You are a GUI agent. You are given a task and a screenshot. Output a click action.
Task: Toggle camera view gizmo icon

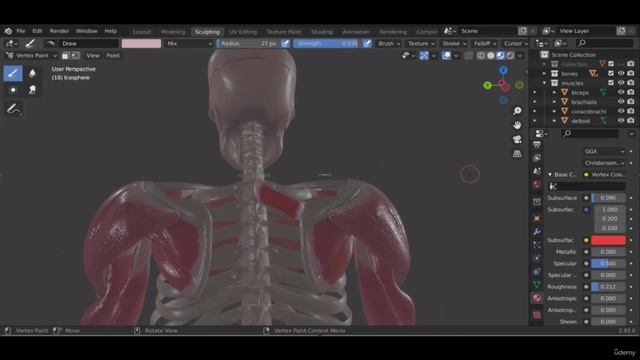tap(517, 139)
